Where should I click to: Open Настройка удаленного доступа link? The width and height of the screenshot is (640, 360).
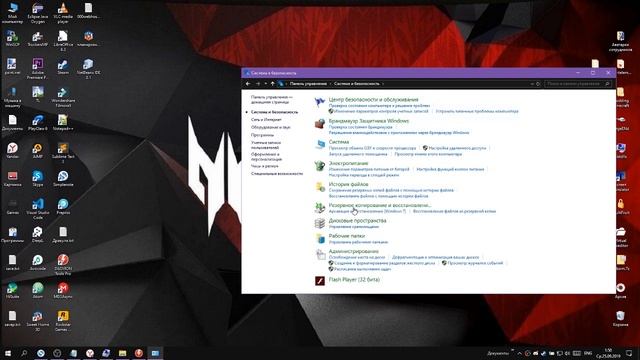coord(457,148)
